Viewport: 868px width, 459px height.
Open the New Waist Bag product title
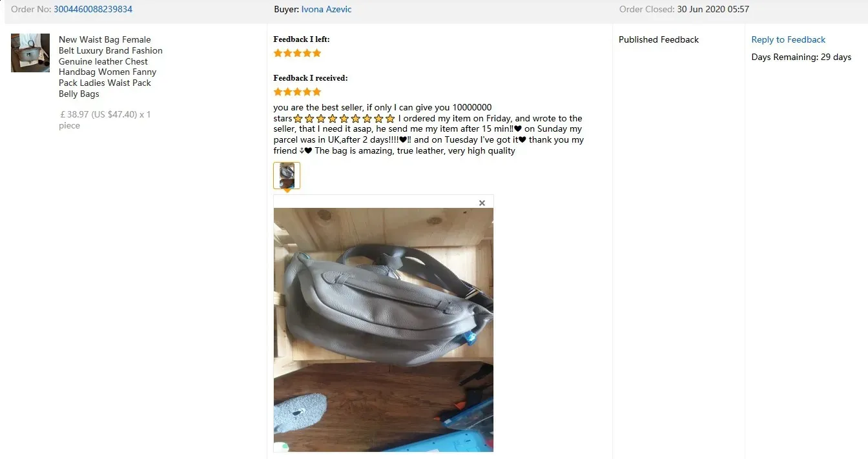coord(110,66)
